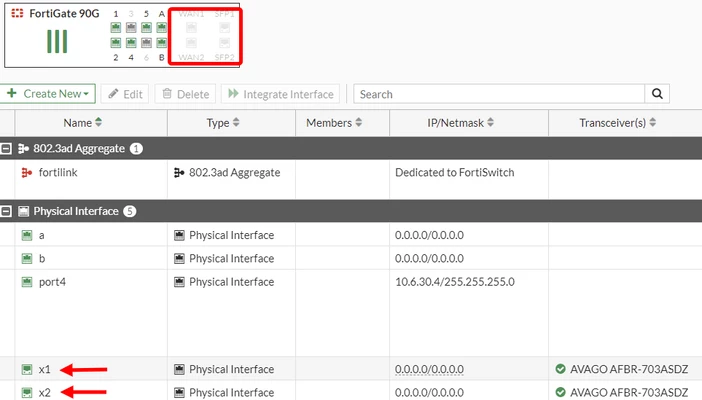Image resolution: width=702 pixels, height=400 pixels.
Task: Click the Delete button
Action: (185, 94)
